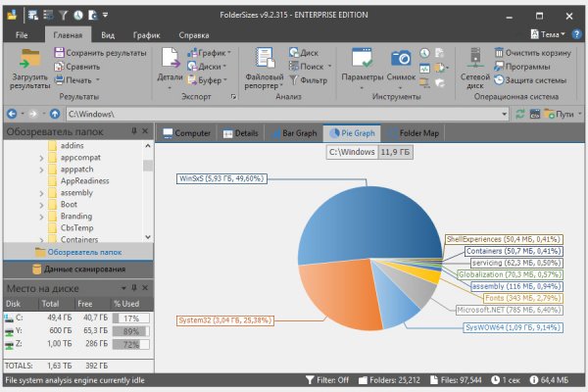Open the Печать print option
This screenshot has width=588, height=392.
(77, 80)
